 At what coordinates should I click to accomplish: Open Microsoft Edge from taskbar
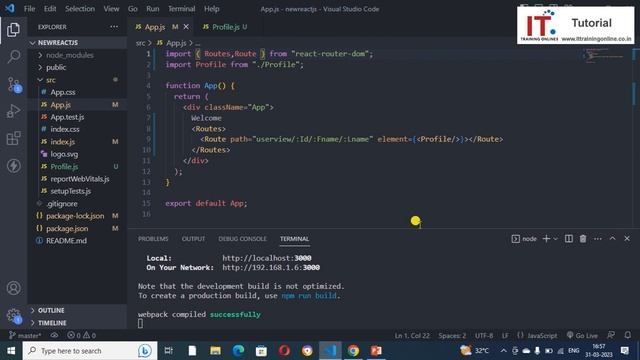[238, 351]
